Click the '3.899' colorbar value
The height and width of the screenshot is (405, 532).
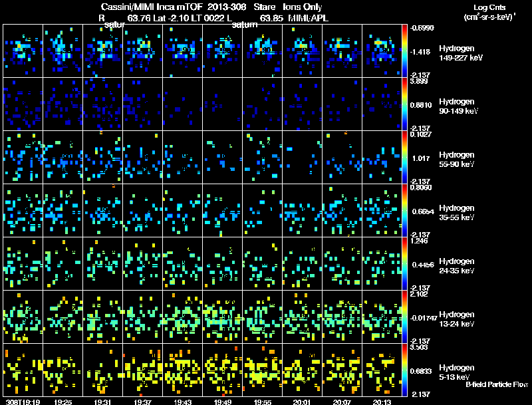coord(419,81)
